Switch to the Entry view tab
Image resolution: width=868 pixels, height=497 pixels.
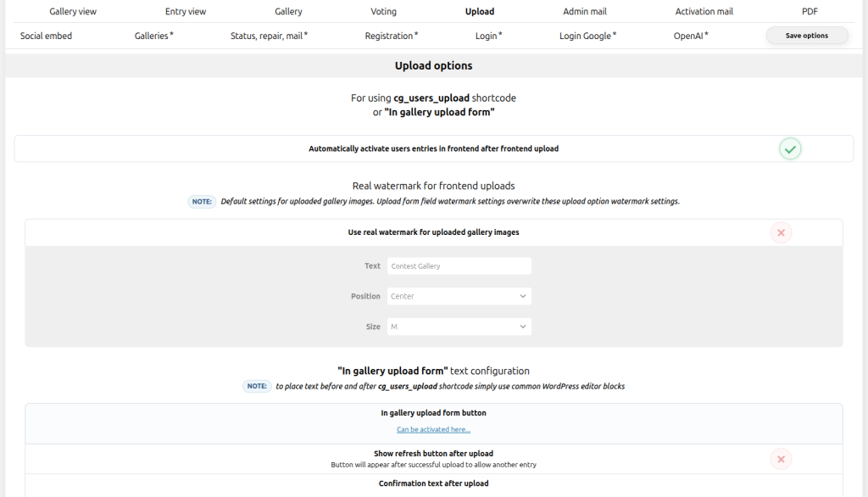coord(186,12)
